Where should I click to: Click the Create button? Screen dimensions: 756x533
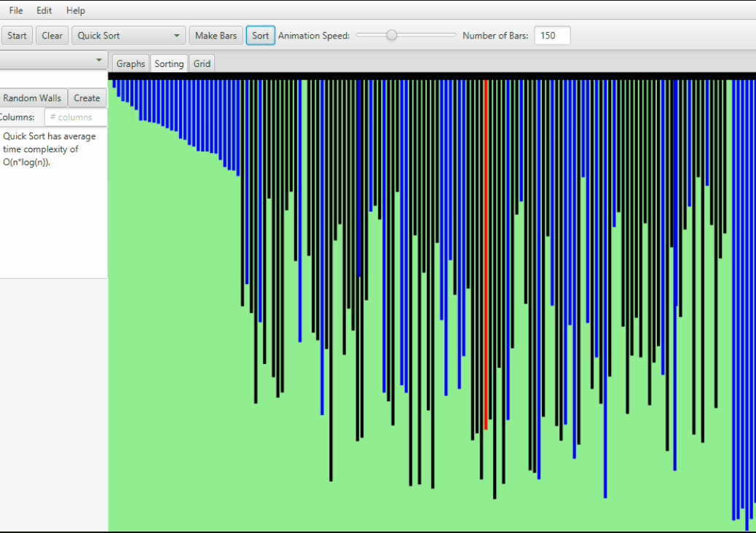pos(87,98)
